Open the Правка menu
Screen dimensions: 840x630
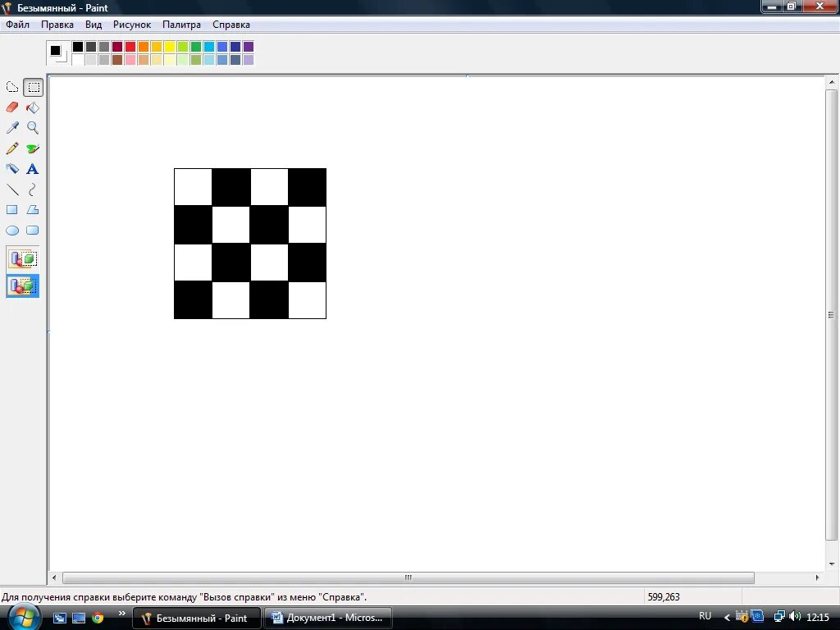57,25
